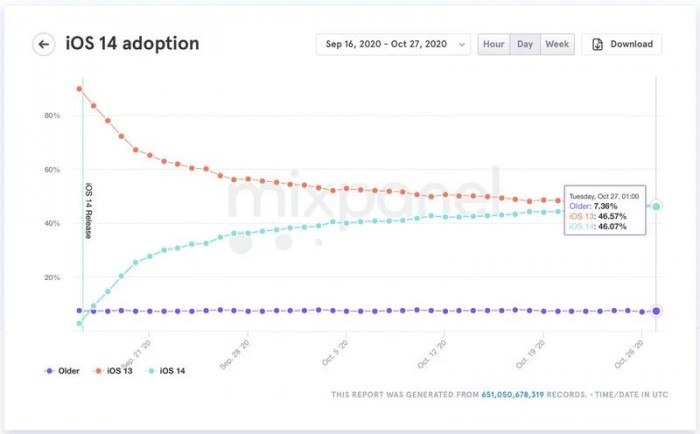The width and height of the screenshot is (700, 434).
Task: Switch granularity to Week
Action: pos(557,44)
